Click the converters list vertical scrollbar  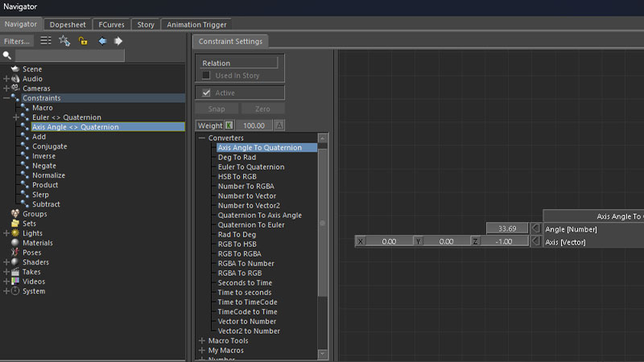click(323, 223)
